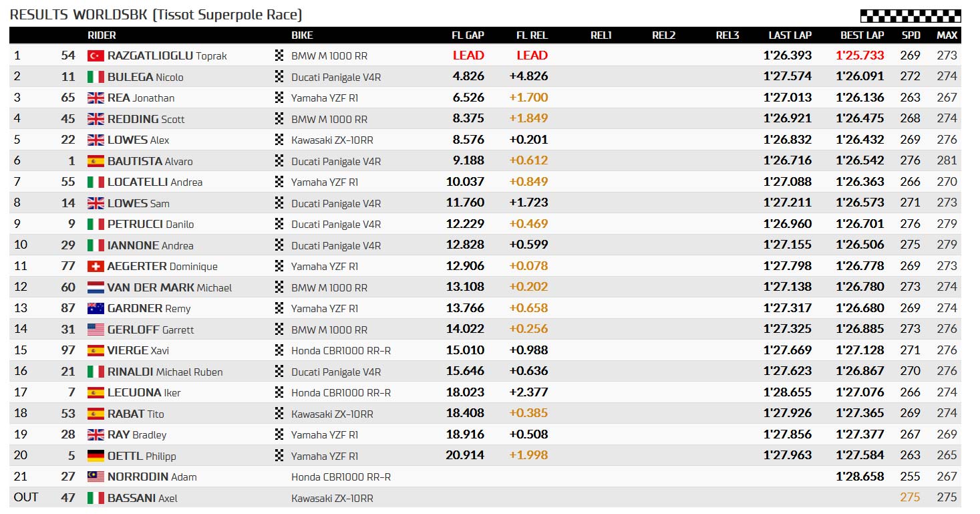Click the OUT status in Bassani's row

26,497
